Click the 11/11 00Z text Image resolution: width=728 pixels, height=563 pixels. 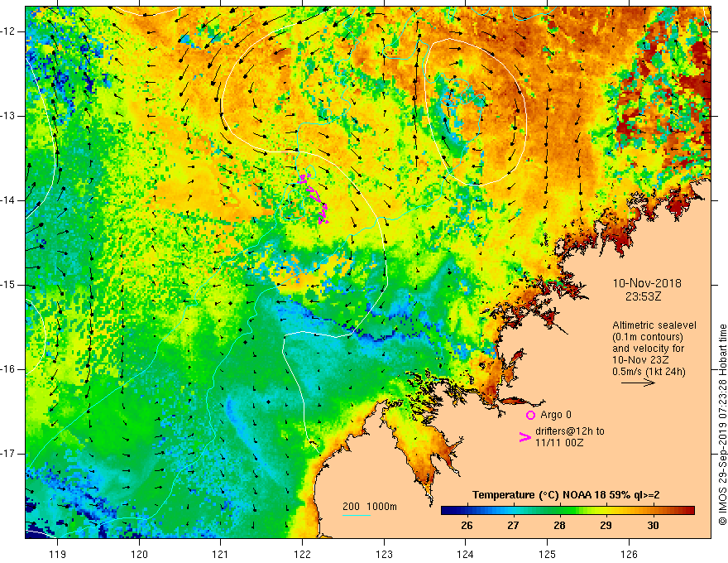point(559,443)
